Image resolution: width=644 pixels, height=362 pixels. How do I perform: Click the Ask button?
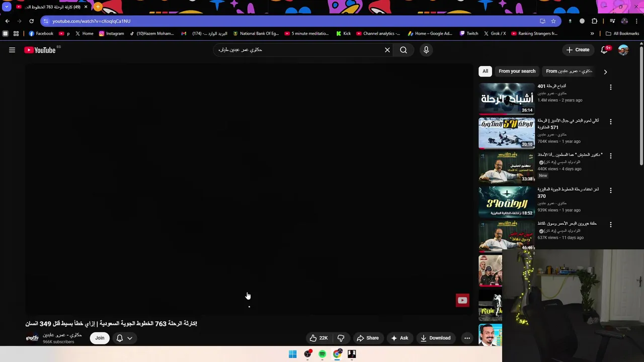click(x=399, y=338)
